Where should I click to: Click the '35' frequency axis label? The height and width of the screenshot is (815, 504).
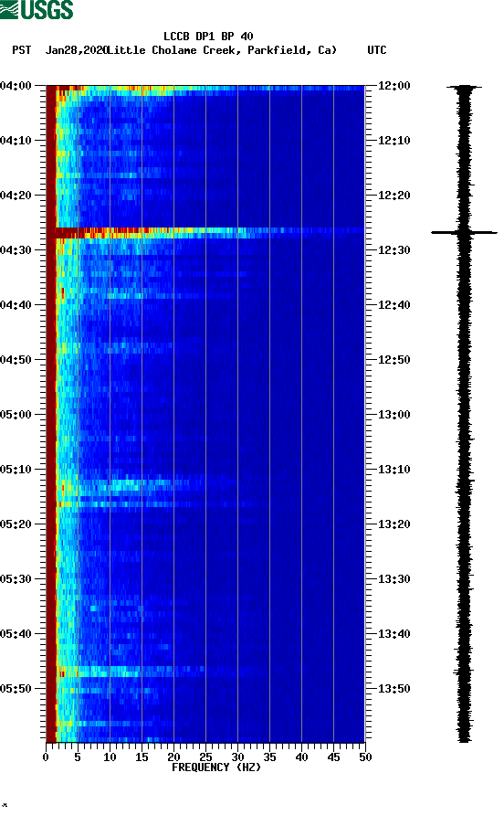coord(269,757)
